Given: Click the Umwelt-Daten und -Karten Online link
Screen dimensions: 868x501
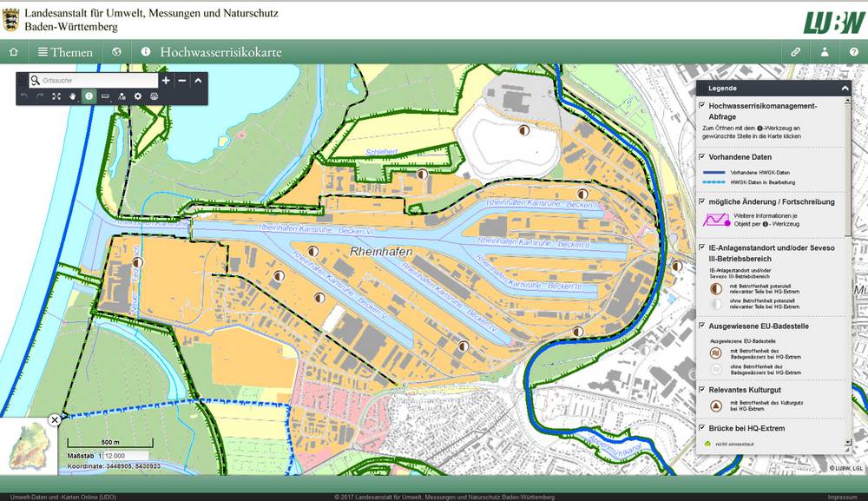Looking at the screenshot, I should coord(58,497).
